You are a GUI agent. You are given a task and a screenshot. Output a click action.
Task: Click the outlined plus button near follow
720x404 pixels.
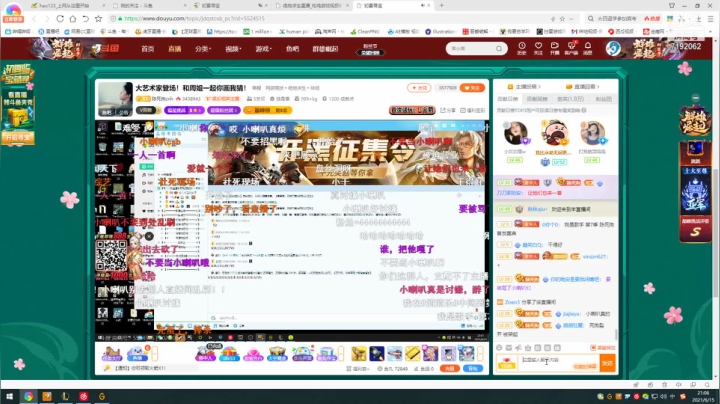pos(419,88)
